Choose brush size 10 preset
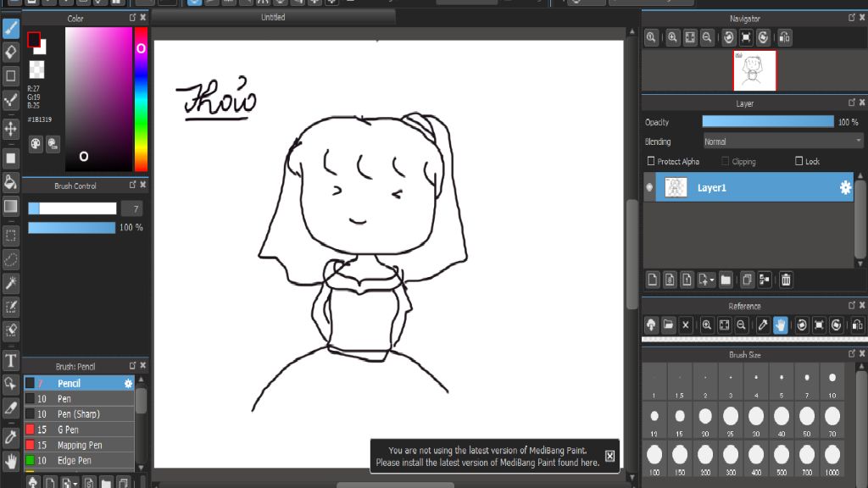 click(832, 382)
